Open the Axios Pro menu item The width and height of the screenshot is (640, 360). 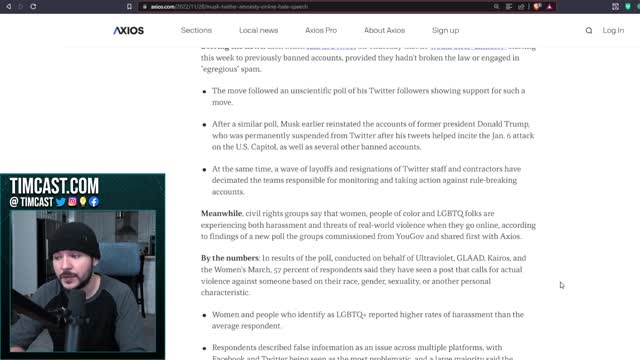click(321, 30)
